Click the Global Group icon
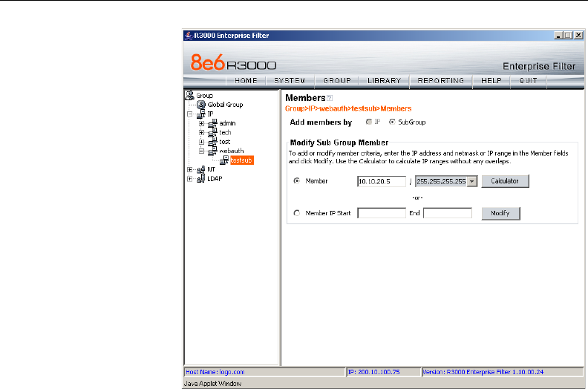This screenshot has width=588, height=389. pyautogui.click(x=201, y=105)
